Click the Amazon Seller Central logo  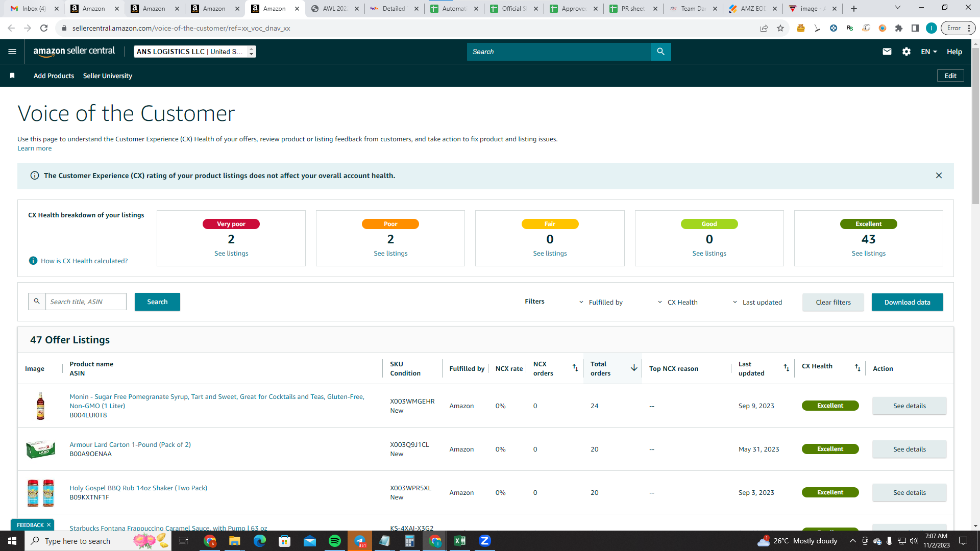[x=74, y=52]
